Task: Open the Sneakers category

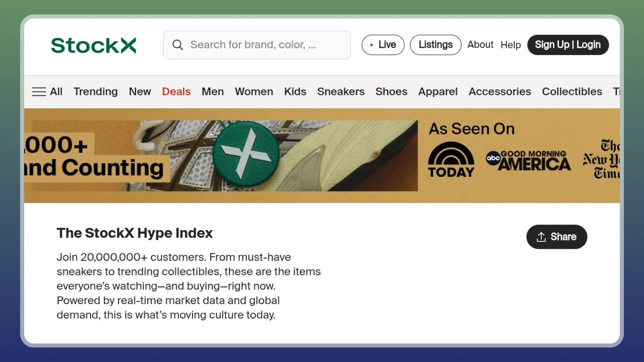Action: [x=341, y=92]
